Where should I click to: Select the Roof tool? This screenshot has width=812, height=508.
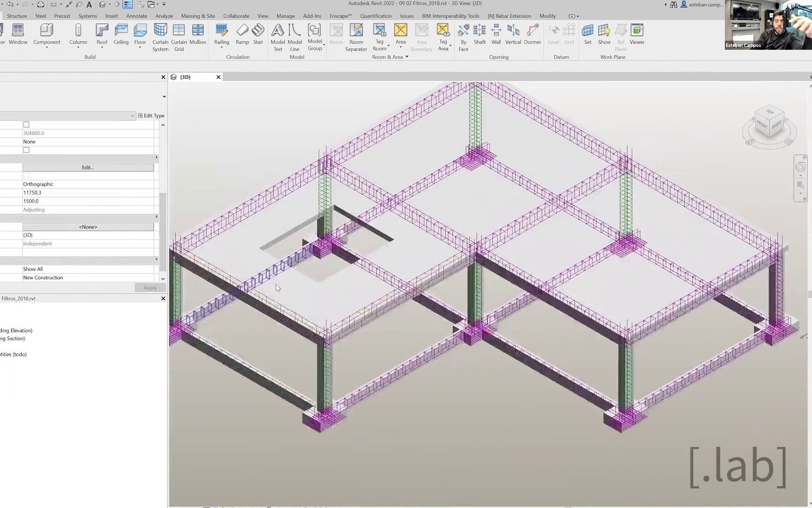click(101, 34)
